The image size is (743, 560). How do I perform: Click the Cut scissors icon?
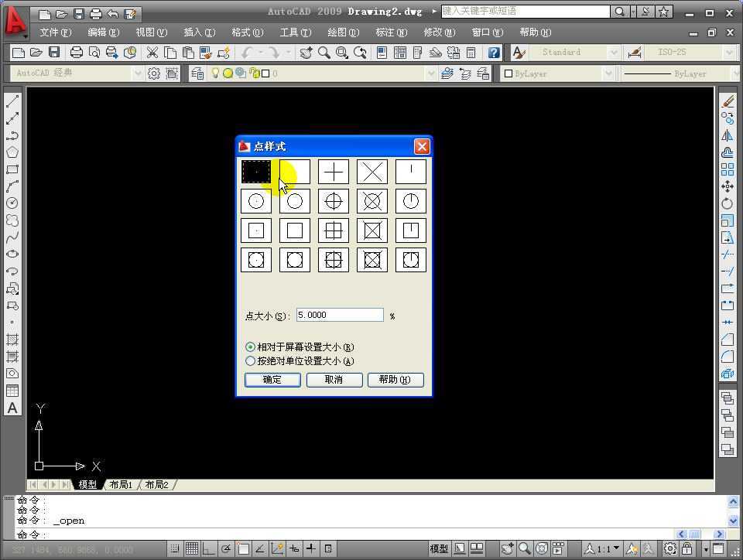(x=152, y=52)
